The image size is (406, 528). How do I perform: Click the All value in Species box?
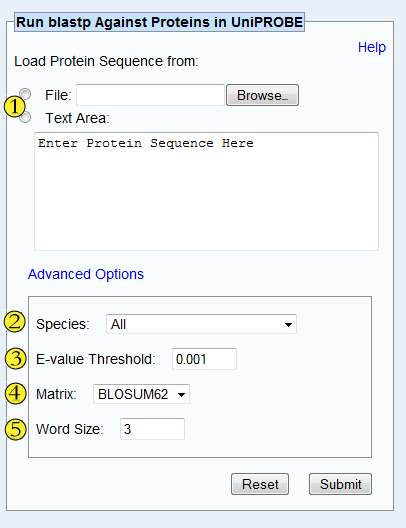(x=119, y=324)
